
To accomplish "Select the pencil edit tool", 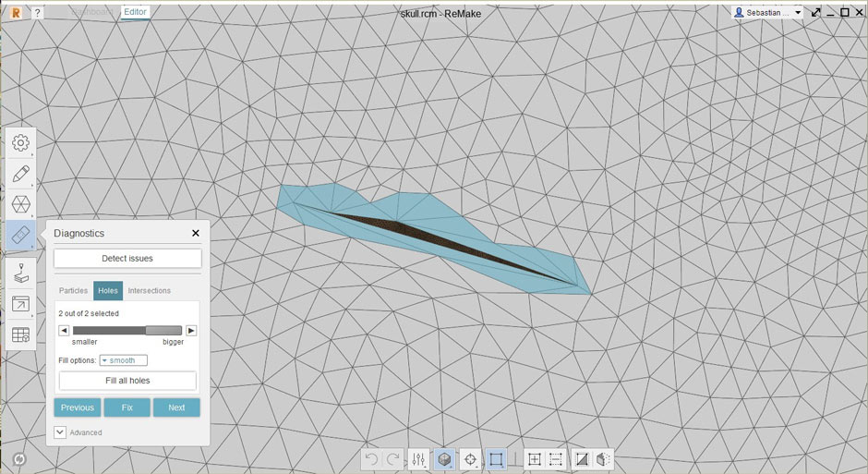I will [20, 174].
